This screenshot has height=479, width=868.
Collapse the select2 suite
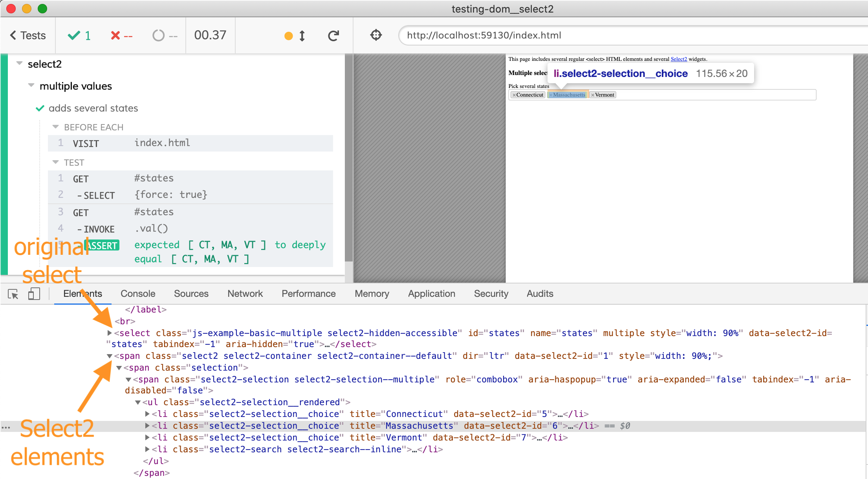pos(19,64)
